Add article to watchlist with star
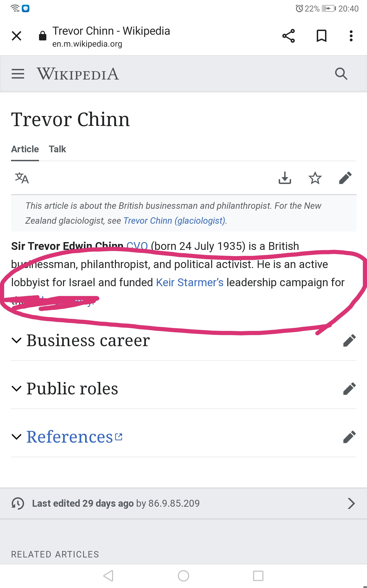Viewport: 367px width, 588px height. coord(315,178)
